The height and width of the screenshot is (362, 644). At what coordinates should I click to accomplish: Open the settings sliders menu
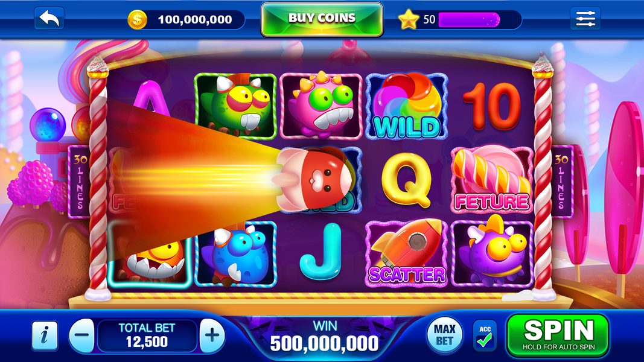pos(585,19)
